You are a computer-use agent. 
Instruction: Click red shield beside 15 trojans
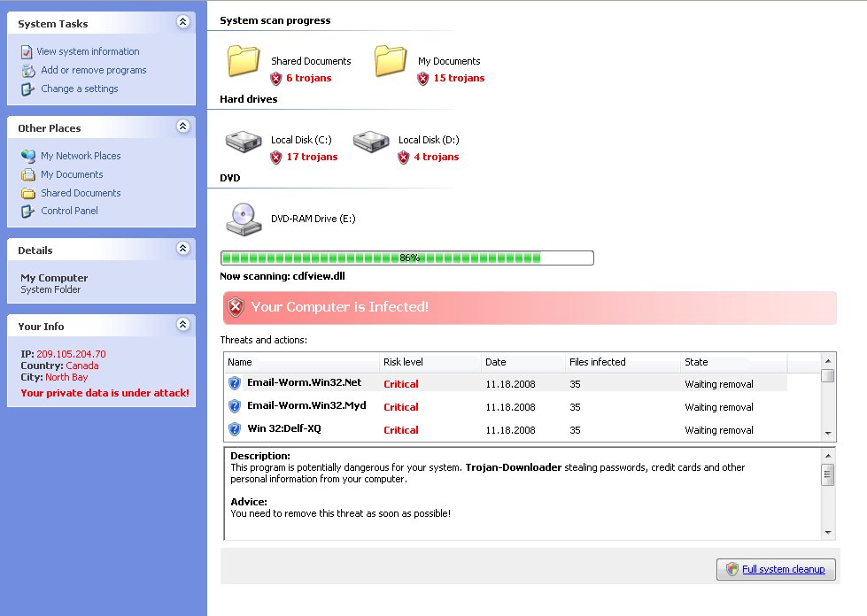point(423,79)
